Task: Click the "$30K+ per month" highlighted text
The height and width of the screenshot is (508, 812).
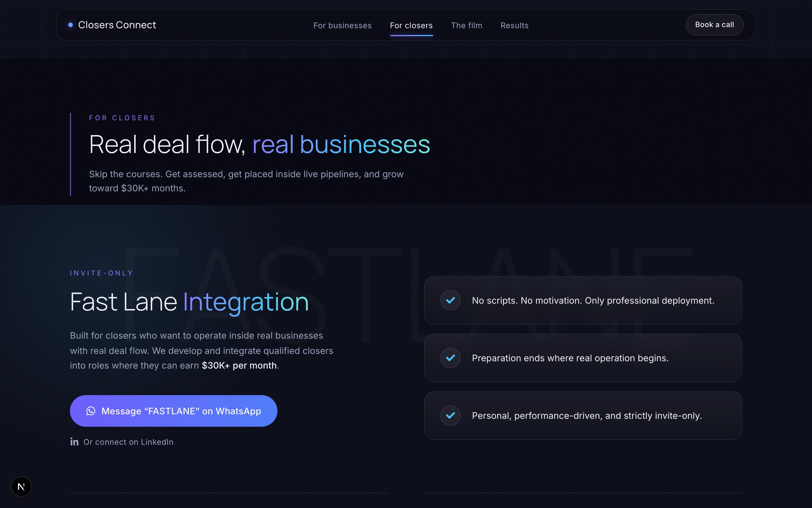Action: coord(239,365)
